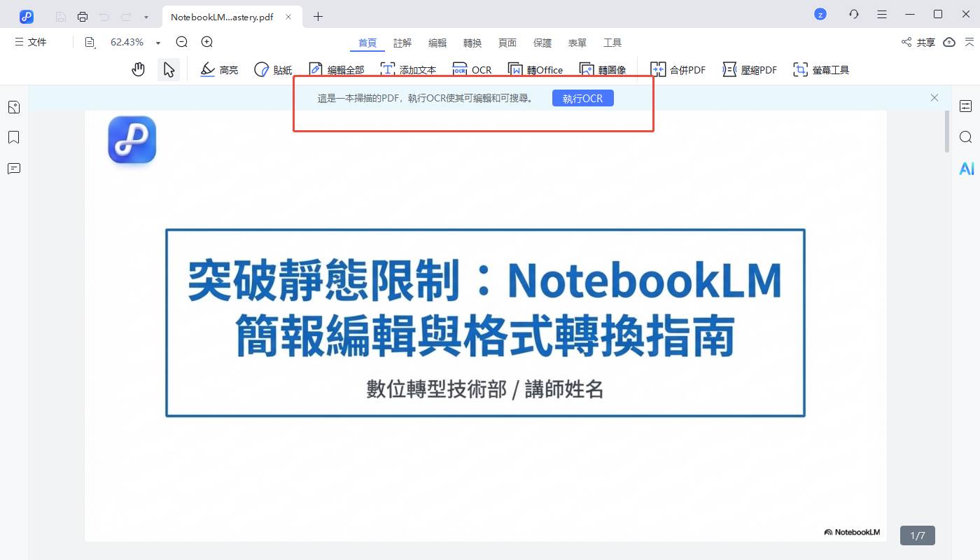Toggle the bookmarks panel open
The image size is (980, 560).
pyautogui.click(x=14, y=137)
